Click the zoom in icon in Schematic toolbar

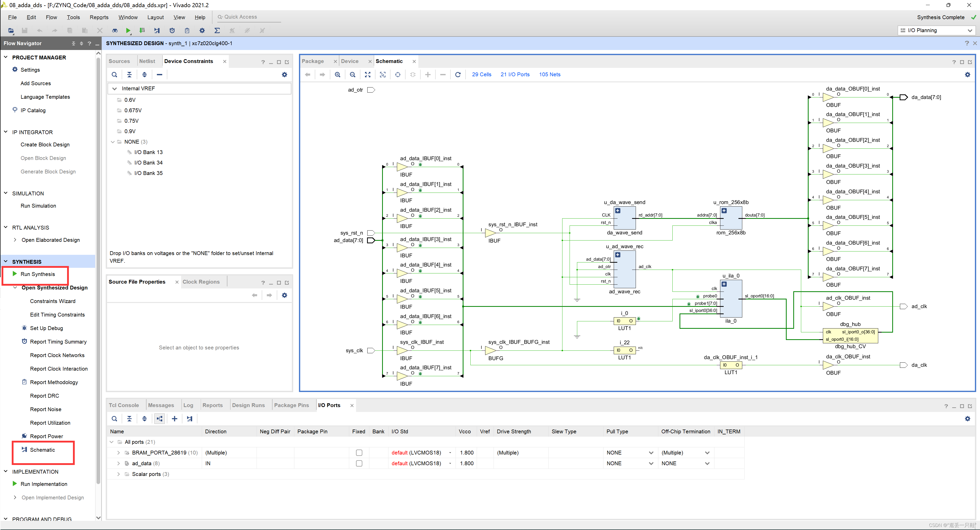coord(337,74)
